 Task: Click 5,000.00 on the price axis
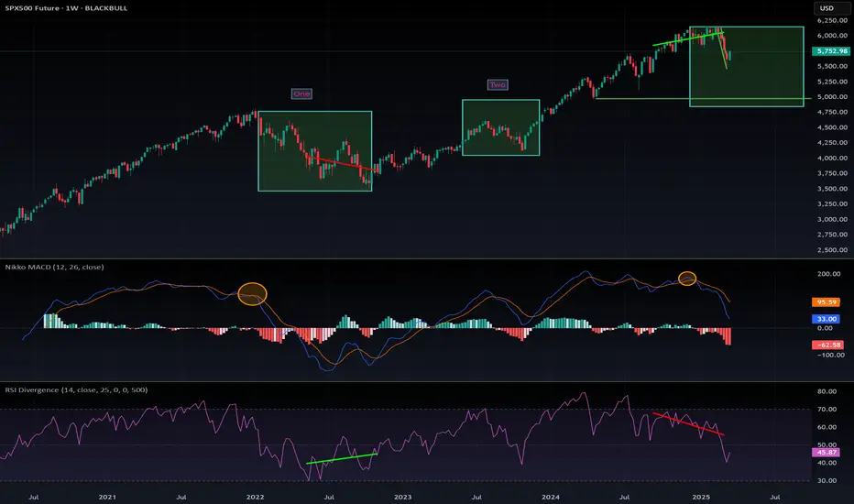(832, 96)
